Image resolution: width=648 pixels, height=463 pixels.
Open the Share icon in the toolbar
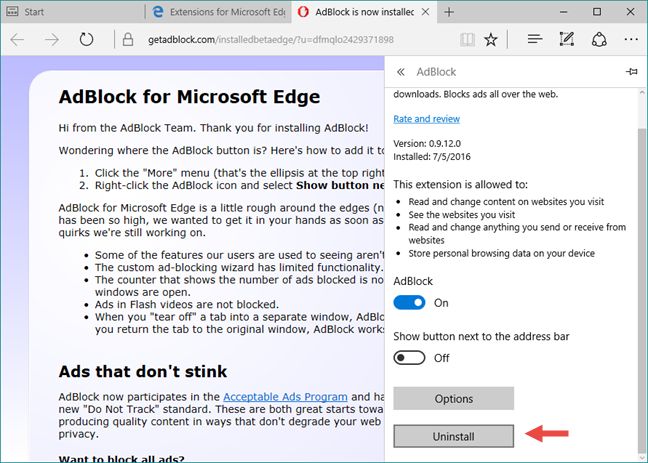[x=599, y=40]
